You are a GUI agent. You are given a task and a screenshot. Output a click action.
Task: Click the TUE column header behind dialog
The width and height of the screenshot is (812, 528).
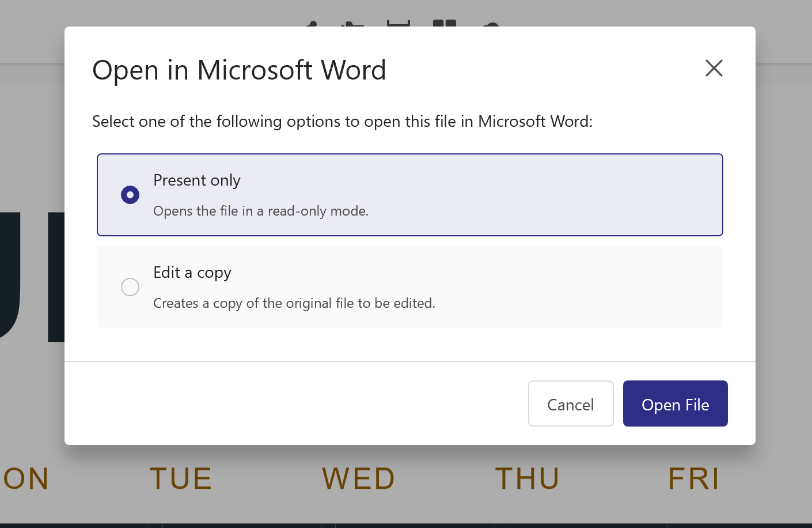click(181, 478)
